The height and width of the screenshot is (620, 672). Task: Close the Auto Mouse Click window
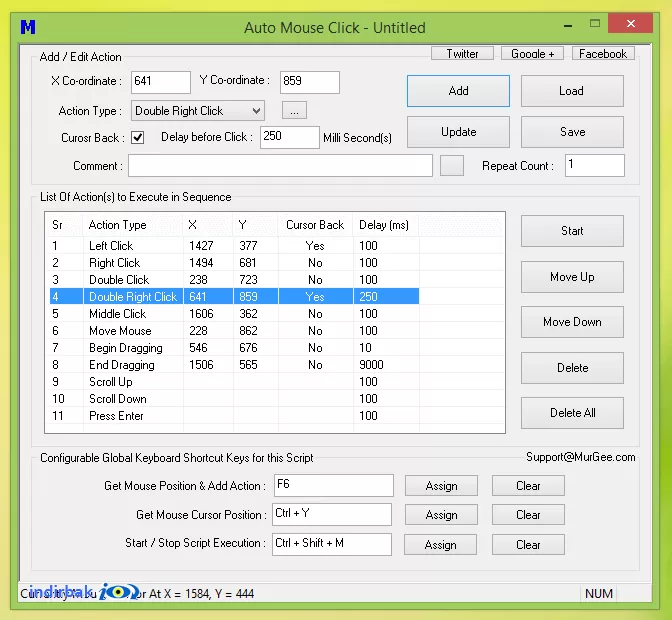point(630,24)
